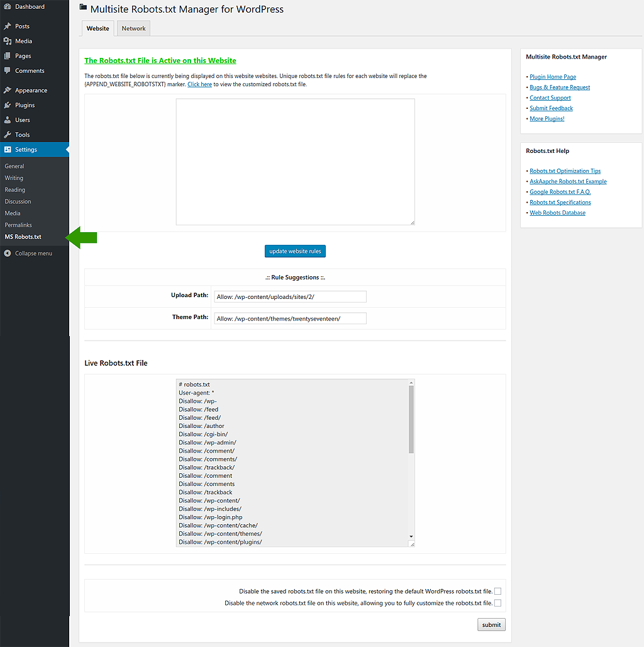
Task: Click the 'Disallow: /wp-login.php' line
Action: pos(211,517)
